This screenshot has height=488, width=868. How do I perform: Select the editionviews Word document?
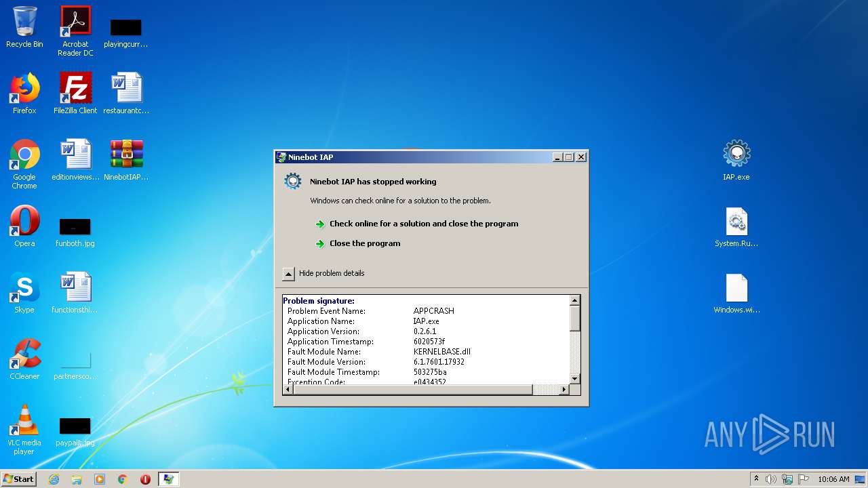(x=75, y=160)
